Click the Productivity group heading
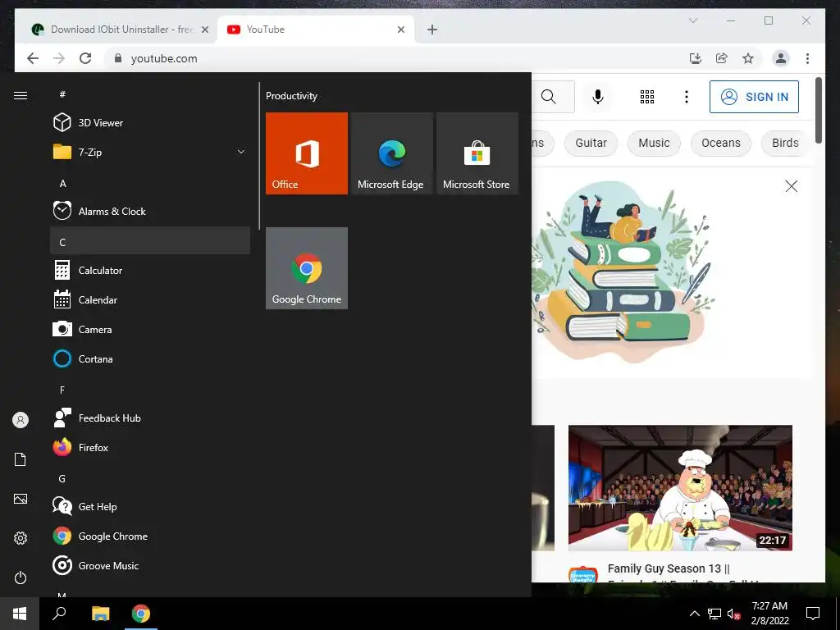840x630 pixels. point(291,96)
